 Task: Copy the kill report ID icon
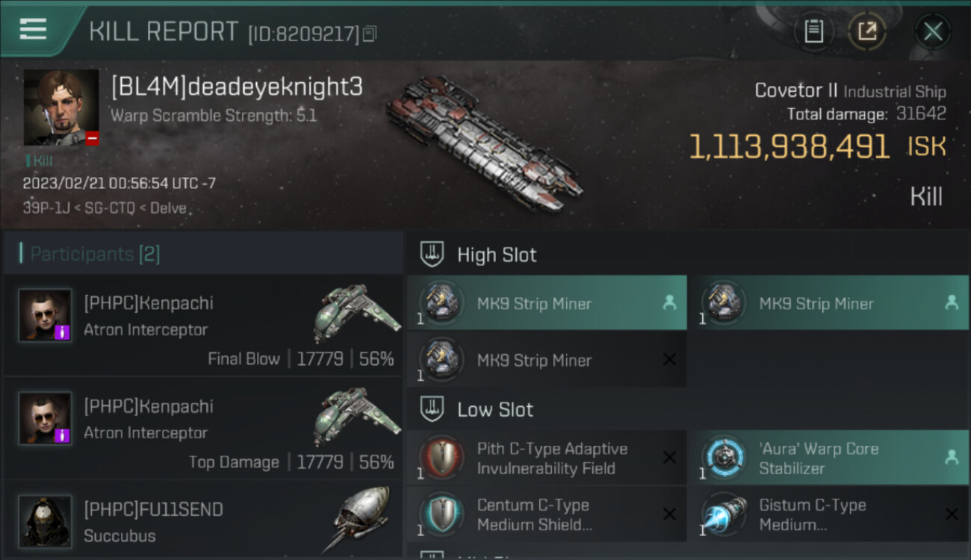(370, 34)
